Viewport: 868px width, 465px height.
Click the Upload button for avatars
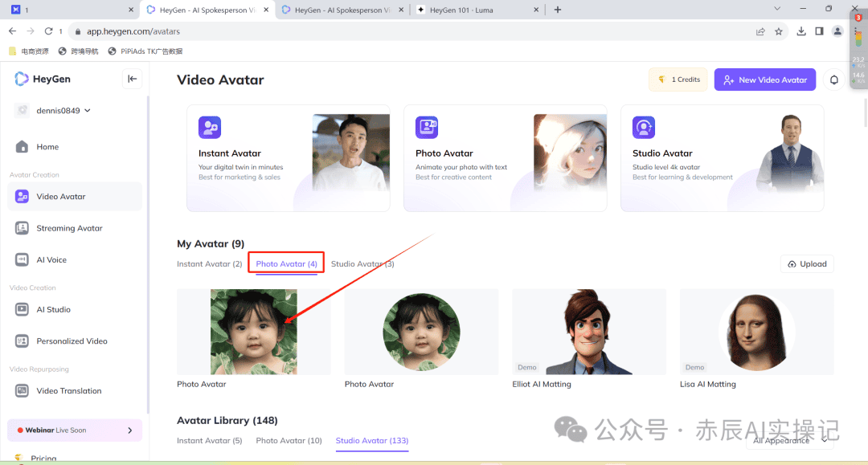pyautogui.click(x=806, y=263)
